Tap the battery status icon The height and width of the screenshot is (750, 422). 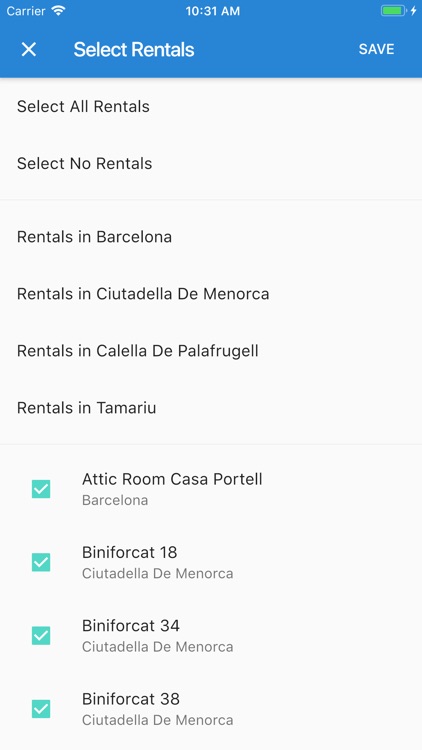394,11
